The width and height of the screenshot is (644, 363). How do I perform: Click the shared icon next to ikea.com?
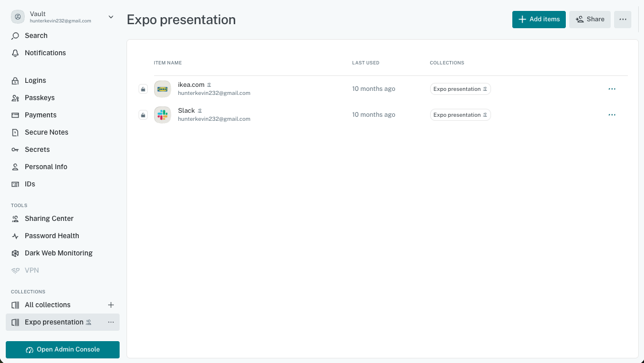click(209, 85)
